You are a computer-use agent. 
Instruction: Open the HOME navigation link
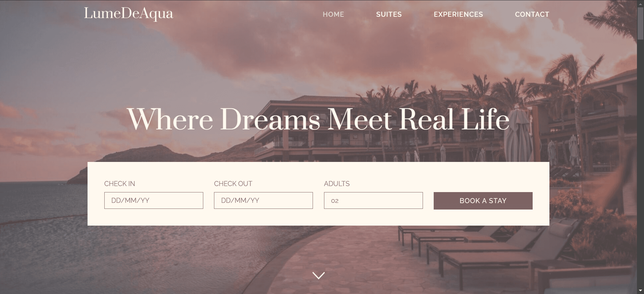tap(333, 14)
